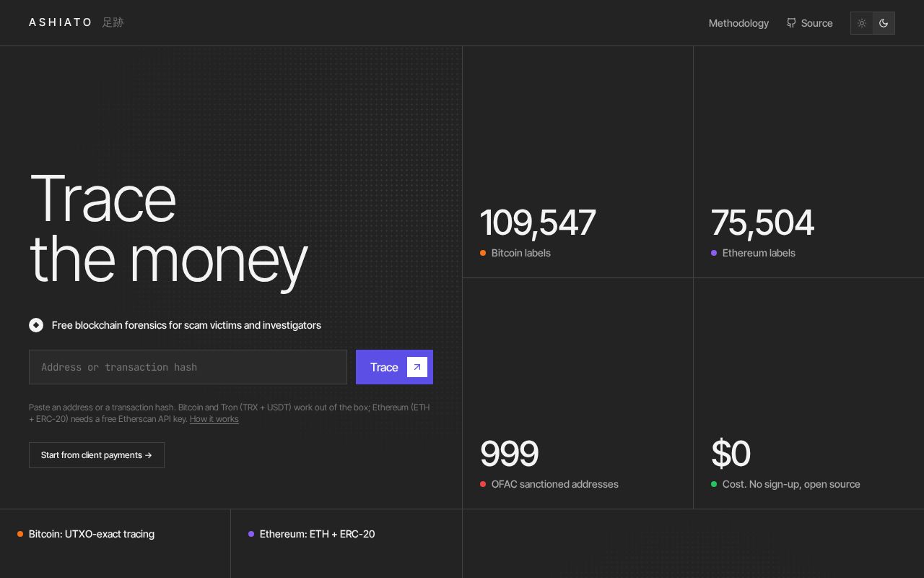
Task: Select the 75,504 Ethereum labels figure
Action: 762,223
